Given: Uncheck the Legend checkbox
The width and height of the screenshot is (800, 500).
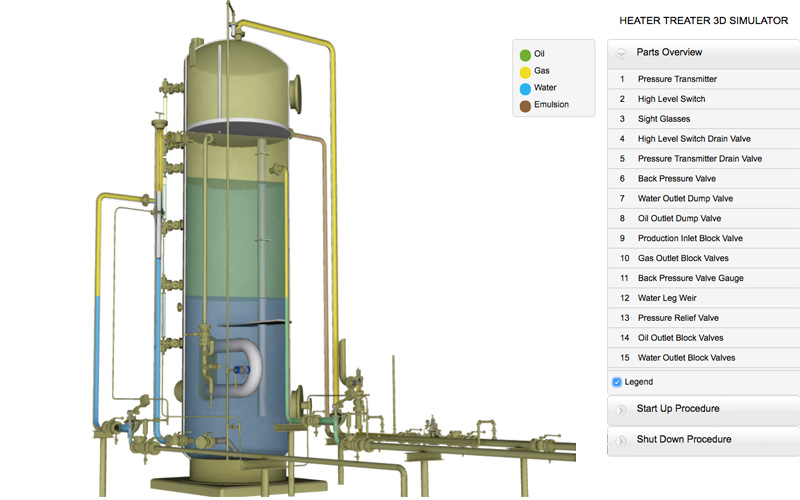Looking at the screenshot, I should click(x=617, y=382).
